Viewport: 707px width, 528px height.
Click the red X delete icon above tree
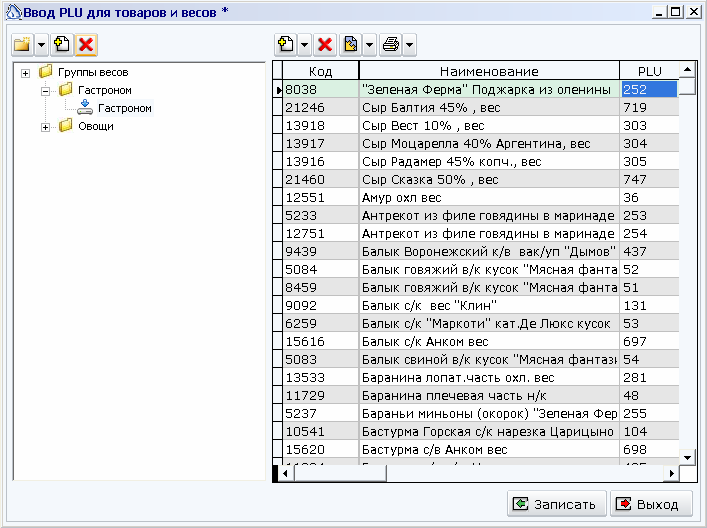86,45
